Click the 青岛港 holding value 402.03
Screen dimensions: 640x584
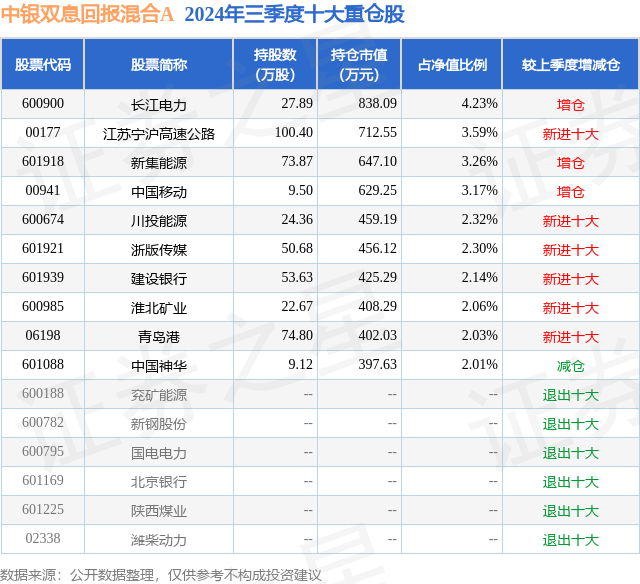coord(378,335)
